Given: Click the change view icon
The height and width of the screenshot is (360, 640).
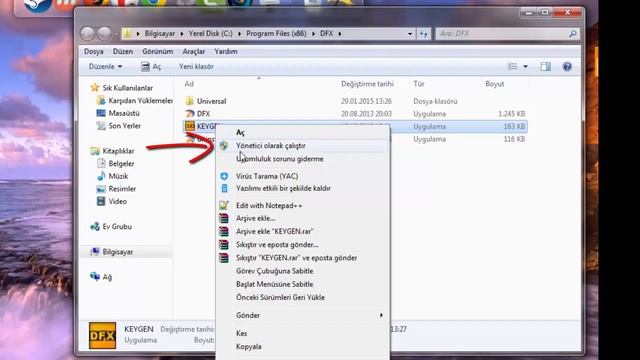Looking at the screenshot, I should [x=512, y=67].
